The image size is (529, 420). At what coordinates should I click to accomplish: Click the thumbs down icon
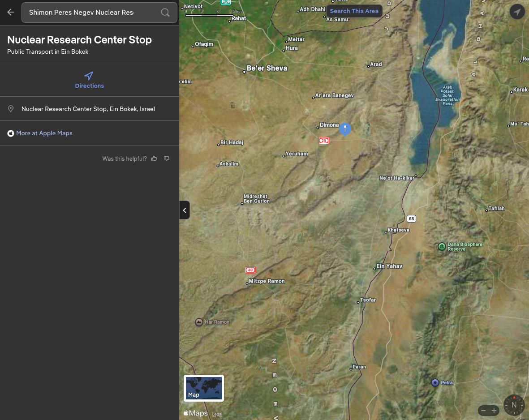coord(167,159)
